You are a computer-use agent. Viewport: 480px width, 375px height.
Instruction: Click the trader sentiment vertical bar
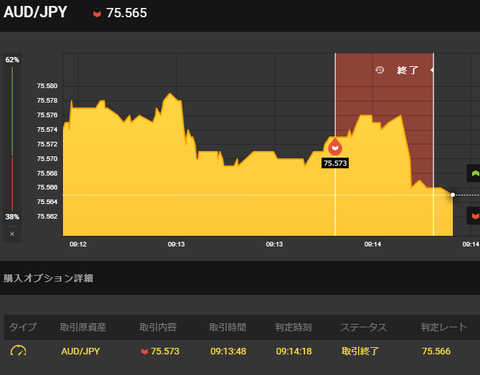click(x=12, y=139)
